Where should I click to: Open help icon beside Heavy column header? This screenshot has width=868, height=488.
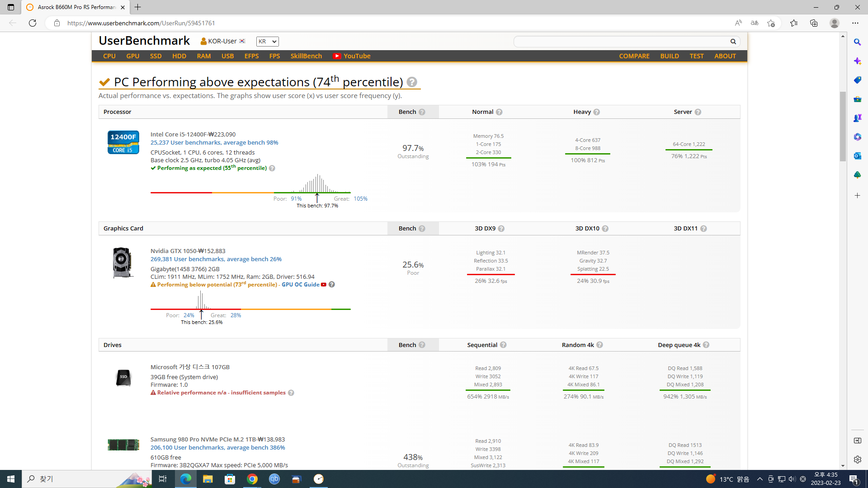(596, 112)
